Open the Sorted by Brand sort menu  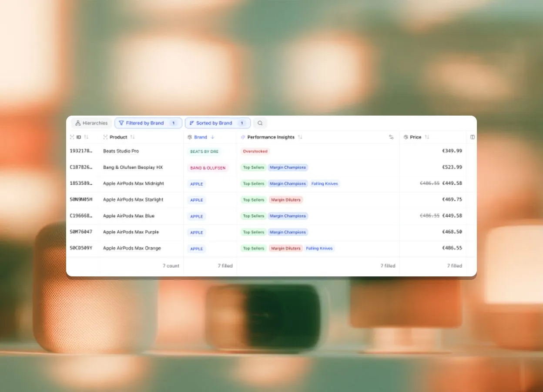coord(218,123)
